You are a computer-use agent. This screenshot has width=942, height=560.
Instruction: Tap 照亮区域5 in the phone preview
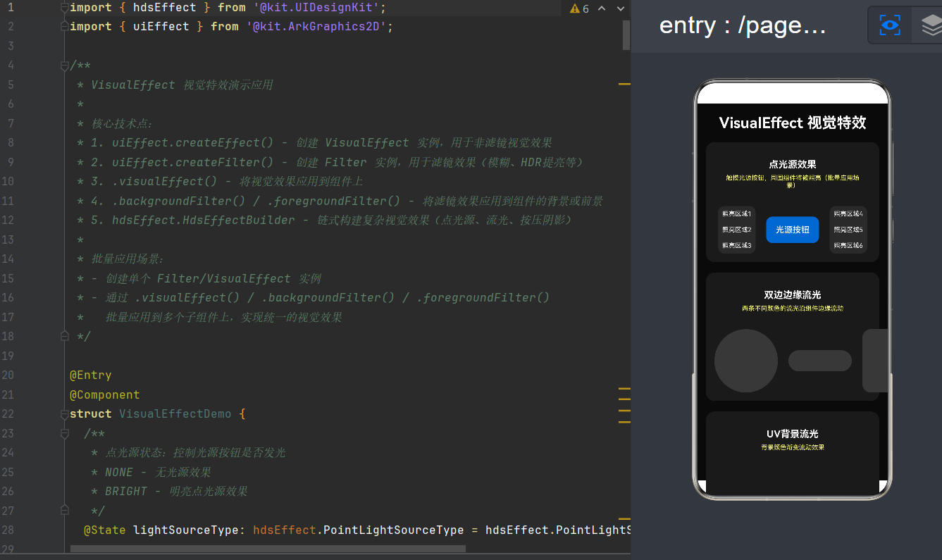point(848,230)
